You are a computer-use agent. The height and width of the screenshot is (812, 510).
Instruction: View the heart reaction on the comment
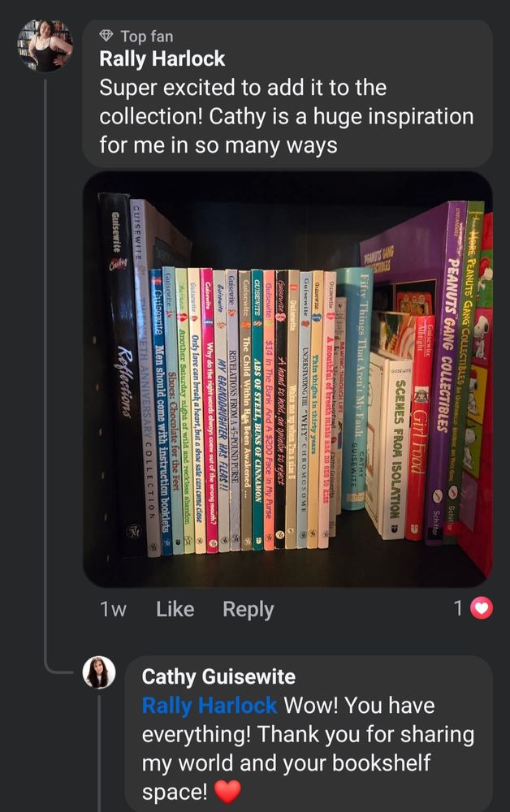pyautogui.click(x=482, y=608)
